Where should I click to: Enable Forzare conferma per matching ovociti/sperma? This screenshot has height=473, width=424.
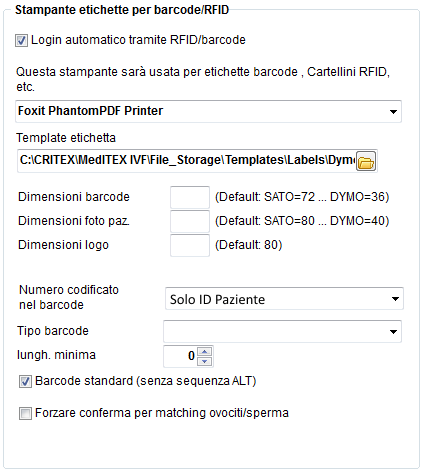tap(25, 413)
